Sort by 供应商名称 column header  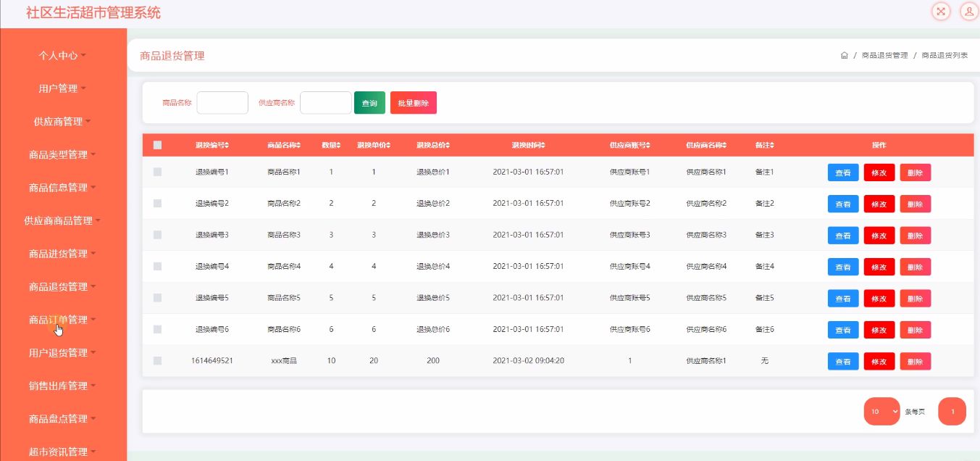coord(706,146)
